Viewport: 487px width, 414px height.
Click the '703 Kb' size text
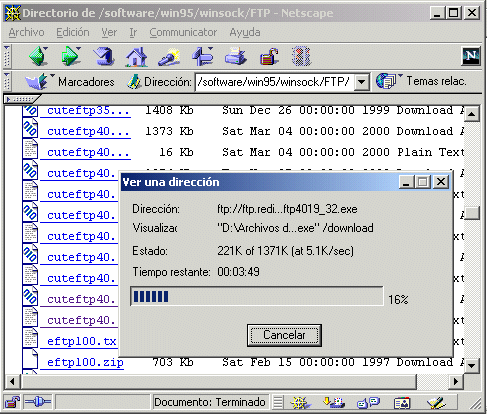point(173,362)
